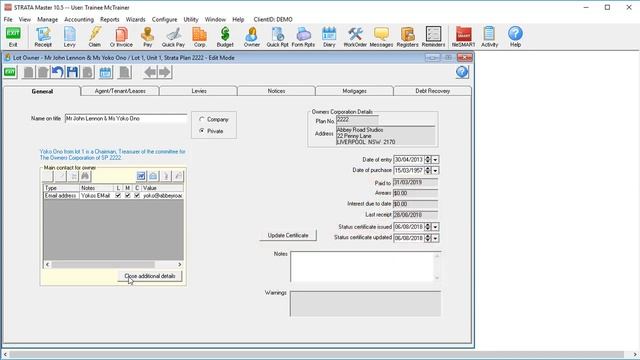Toggle the M checkbox for Email address row
This screenshot has width=640, height=360.
pos(128,196)
